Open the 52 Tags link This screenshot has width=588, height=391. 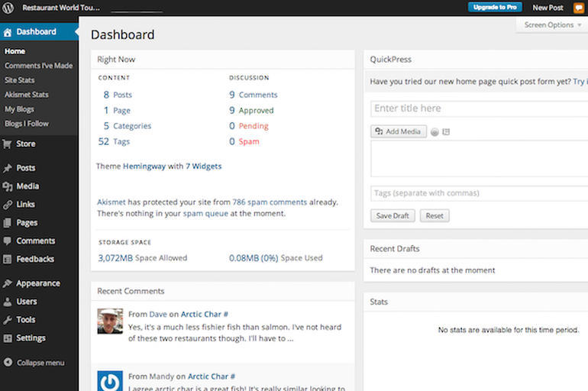point(114,142)
